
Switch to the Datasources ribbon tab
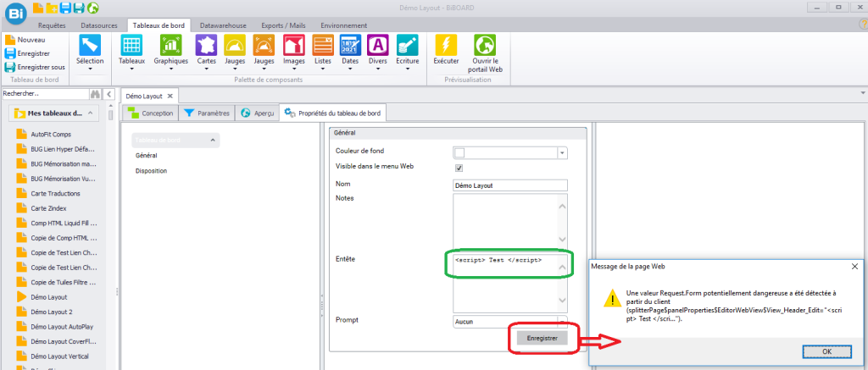tap(97, 25)
